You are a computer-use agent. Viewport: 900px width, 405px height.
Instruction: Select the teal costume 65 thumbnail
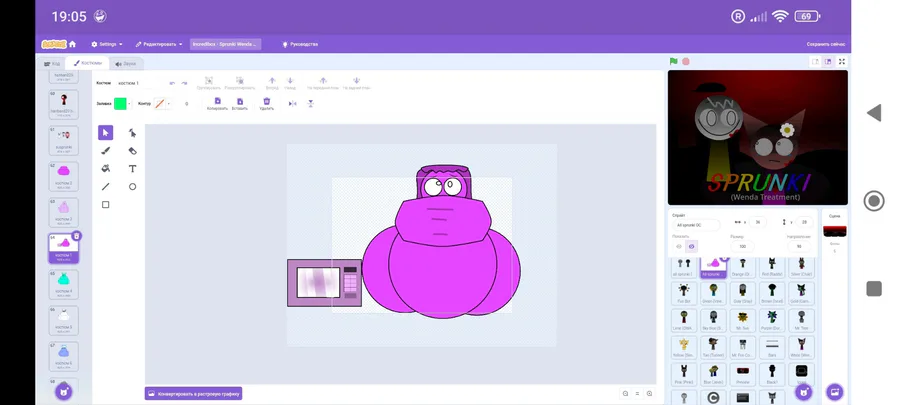click(64, 285)
